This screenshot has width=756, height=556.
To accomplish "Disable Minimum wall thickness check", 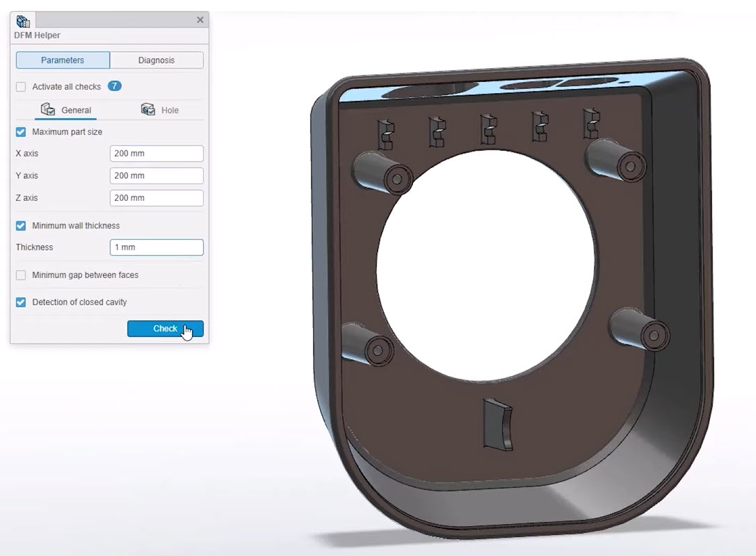I will 21,226.
